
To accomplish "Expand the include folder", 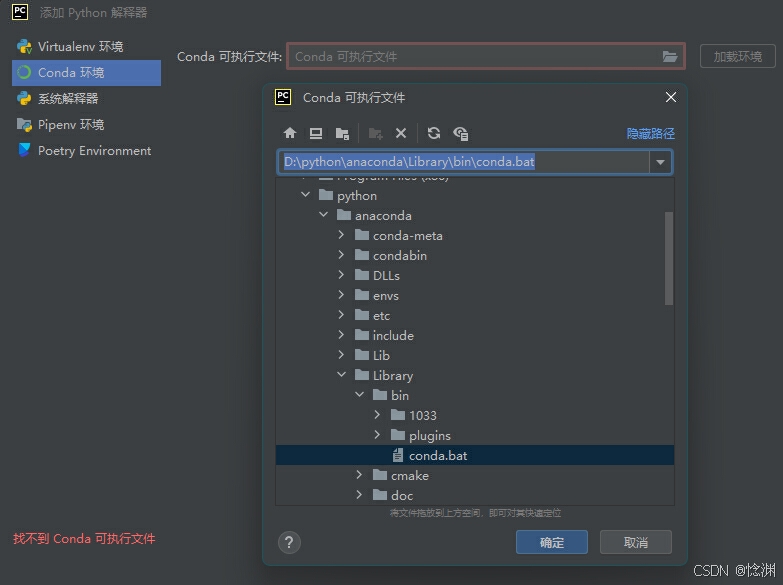I will point(341,335).
